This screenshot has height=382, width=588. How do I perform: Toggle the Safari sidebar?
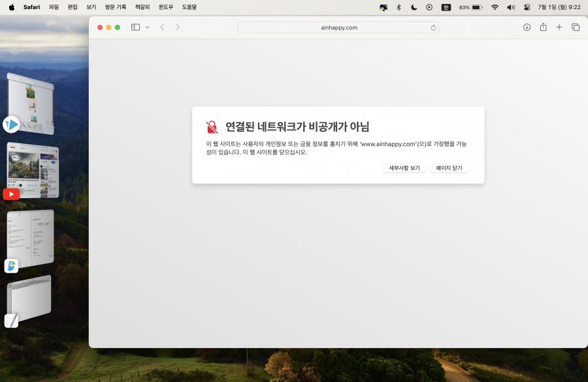(x=135, y=27)
